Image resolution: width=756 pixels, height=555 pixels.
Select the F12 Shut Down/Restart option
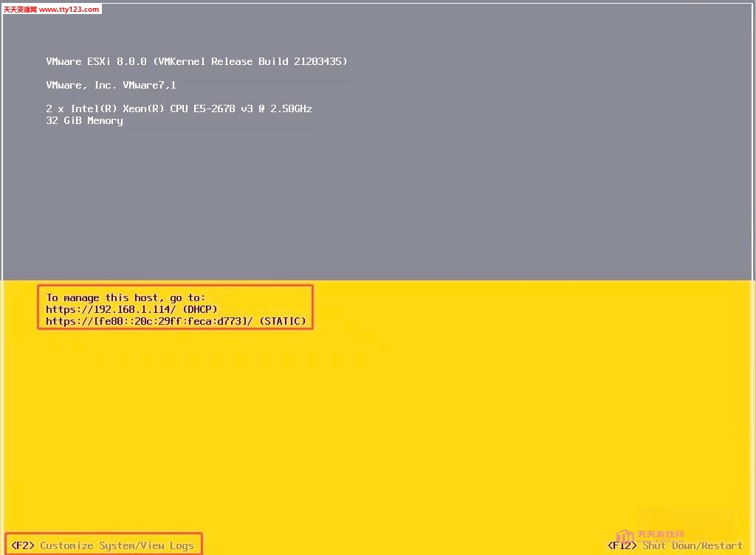coord(675,545)
